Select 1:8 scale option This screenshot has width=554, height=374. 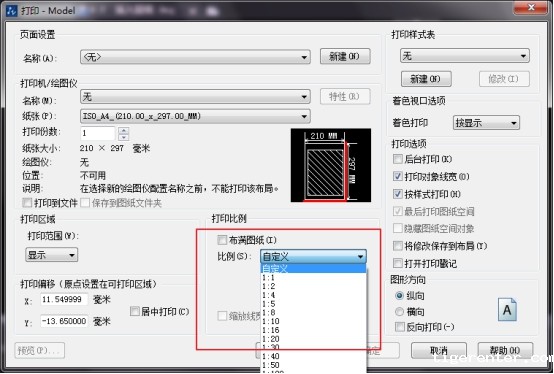[x=313, y=313]
